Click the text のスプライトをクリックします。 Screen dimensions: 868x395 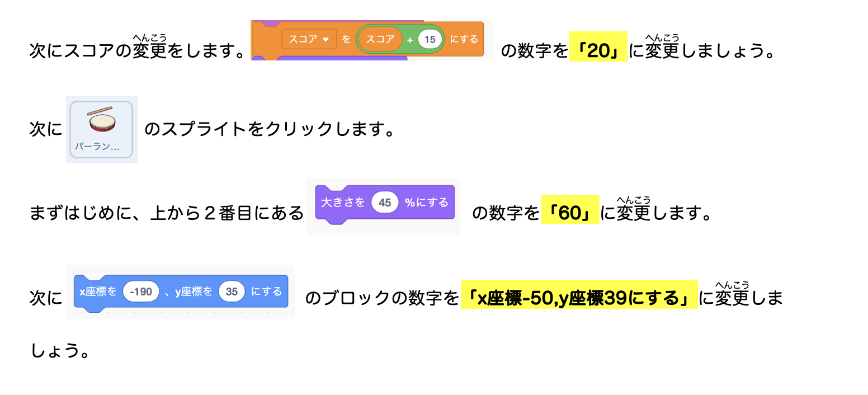(x=270, y=130)
